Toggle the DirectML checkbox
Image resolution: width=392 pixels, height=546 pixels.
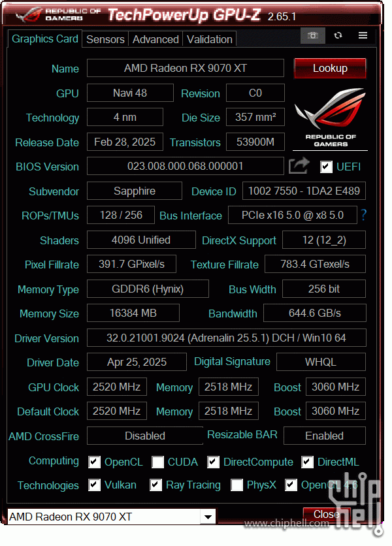[x=307, y=462]
